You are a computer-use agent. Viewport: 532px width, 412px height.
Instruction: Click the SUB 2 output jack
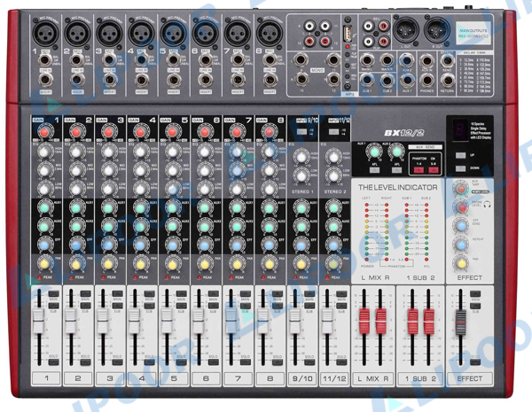pos(387,81)
